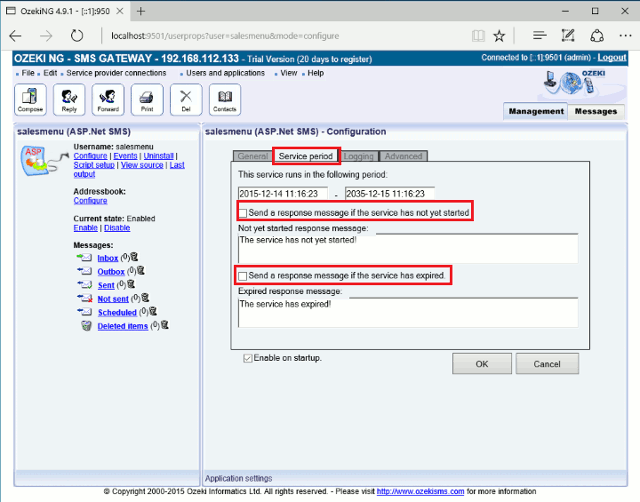This screenshot has width=640, height=502.
Task: Enable response if service not yet started
Action: point(243,213)
